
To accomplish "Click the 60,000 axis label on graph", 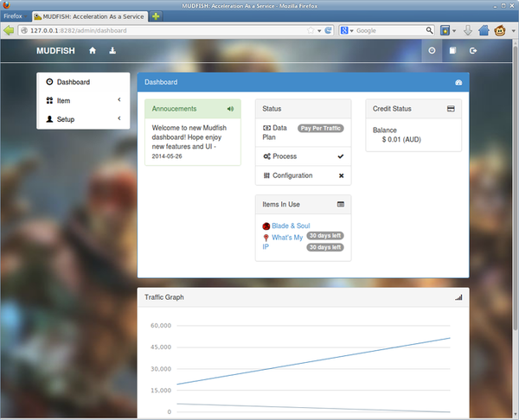I will (x=161, y=326).
